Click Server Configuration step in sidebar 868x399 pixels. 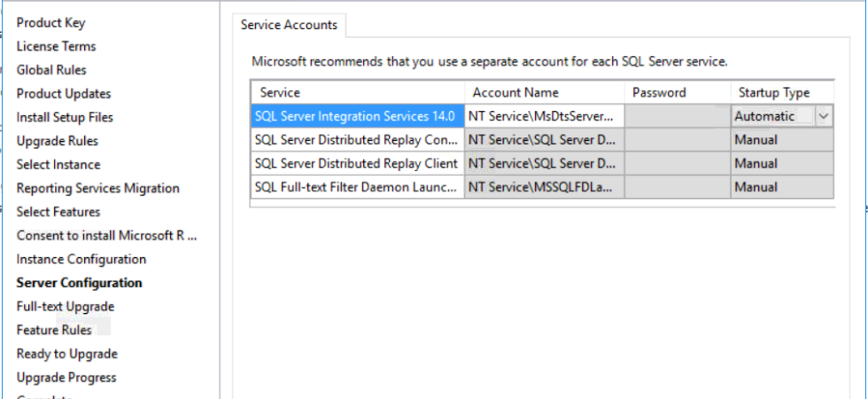pos(80,283)
